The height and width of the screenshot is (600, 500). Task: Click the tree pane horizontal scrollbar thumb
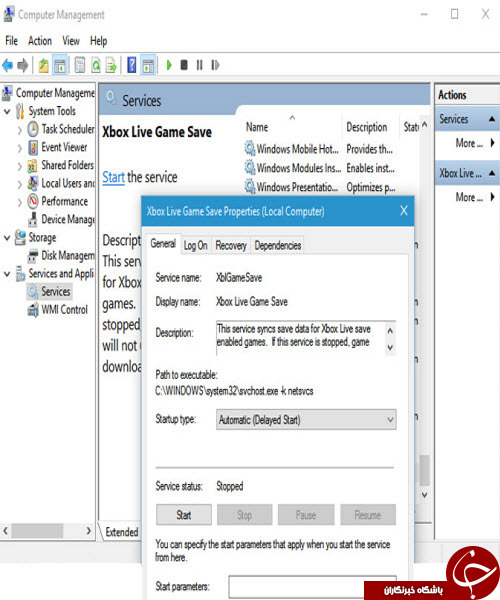click(37, 531)
